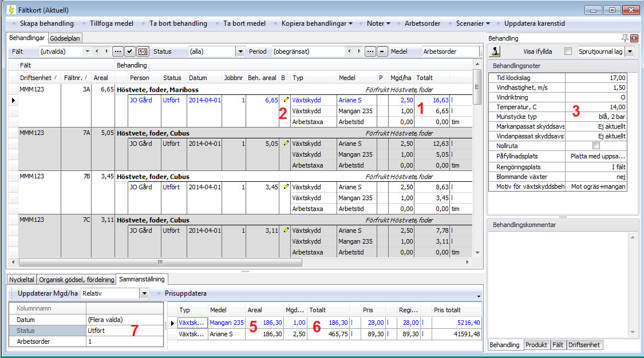Click Skapa behandling in the toolbar
This screenshot has height=358, width=644.
[x=47, y=23]
